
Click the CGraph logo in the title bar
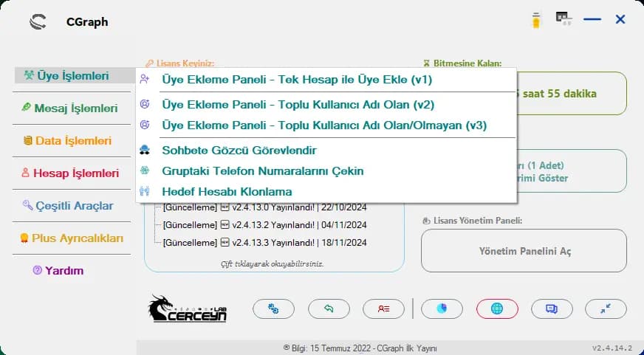tap(38, 21)
